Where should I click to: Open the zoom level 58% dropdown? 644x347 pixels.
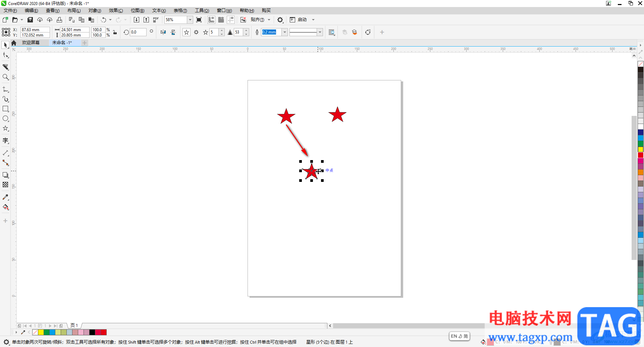(190, 20)
